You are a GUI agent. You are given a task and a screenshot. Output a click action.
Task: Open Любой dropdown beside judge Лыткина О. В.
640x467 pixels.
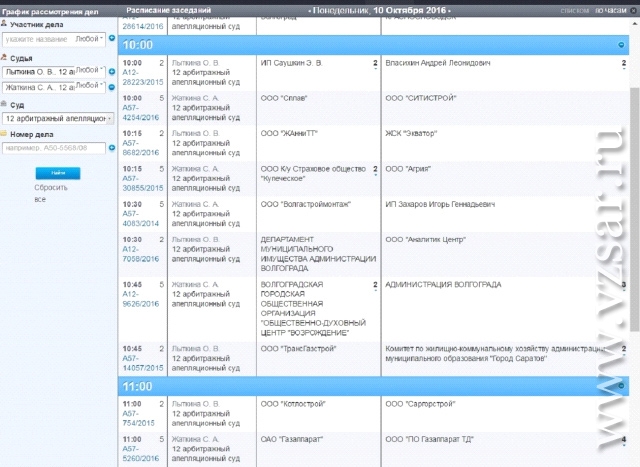pos(89,71)
